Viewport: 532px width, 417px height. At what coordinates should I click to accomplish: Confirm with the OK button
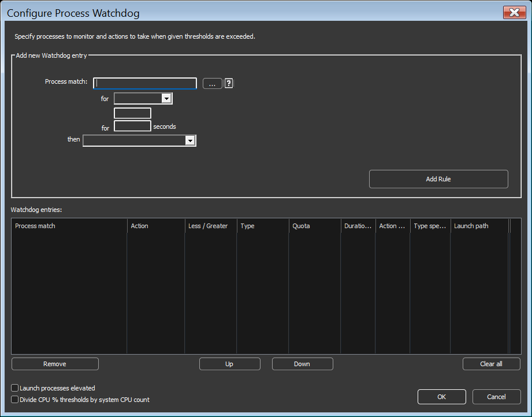442,397
